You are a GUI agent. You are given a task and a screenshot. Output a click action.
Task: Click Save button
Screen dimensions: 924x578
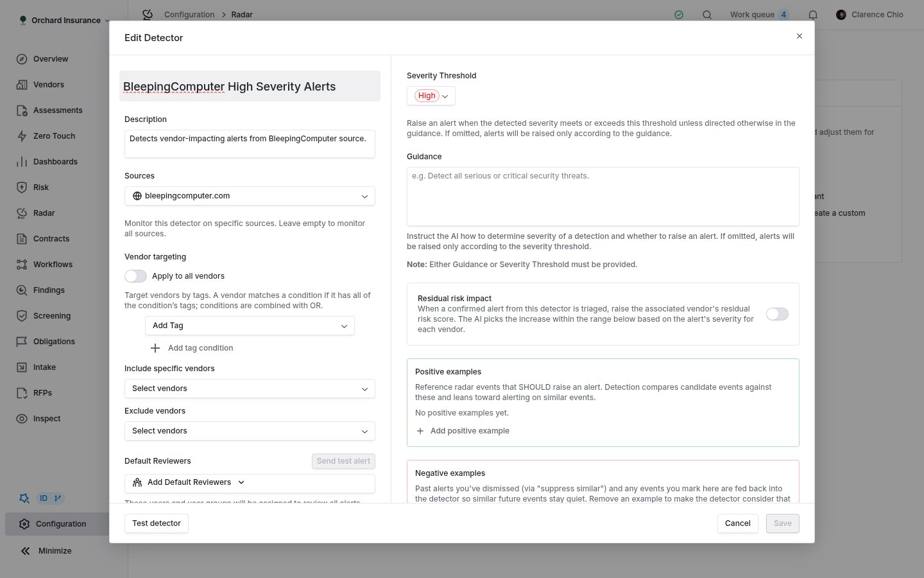[783, 523]
